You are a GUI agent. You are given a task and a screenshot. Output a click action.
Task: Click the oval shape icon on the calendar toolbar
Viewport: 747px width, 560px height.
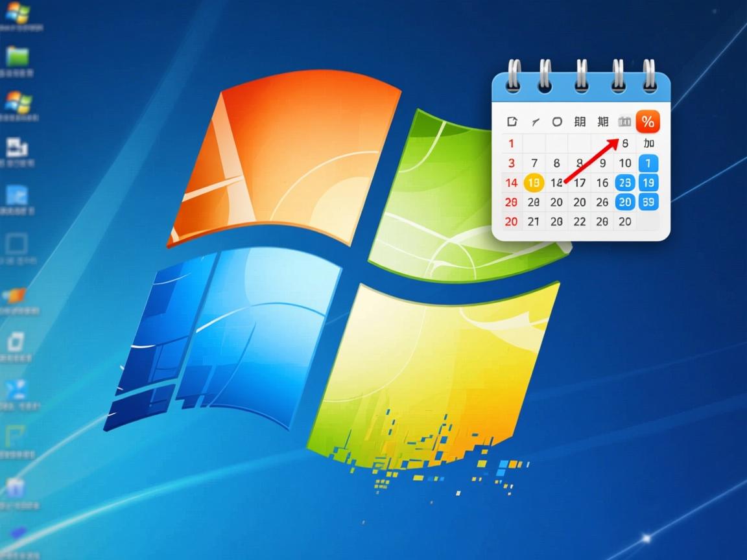point(557,121)
